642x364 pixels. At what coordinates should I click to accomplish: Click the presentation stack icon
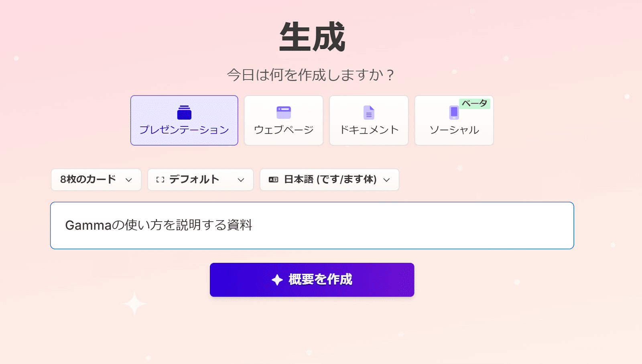184,112
